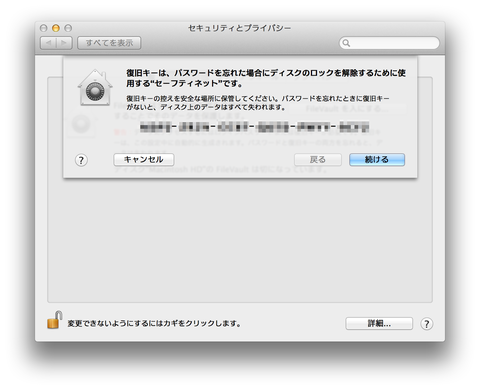Click the unlocked padlock icon

pos(55,320)
